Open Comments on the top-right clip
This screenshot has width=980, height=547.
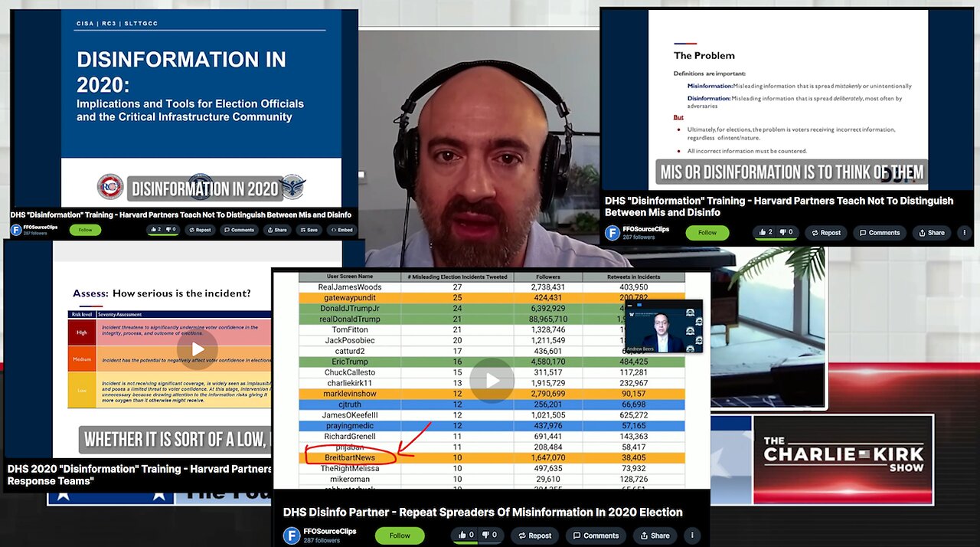click(880, 232)
